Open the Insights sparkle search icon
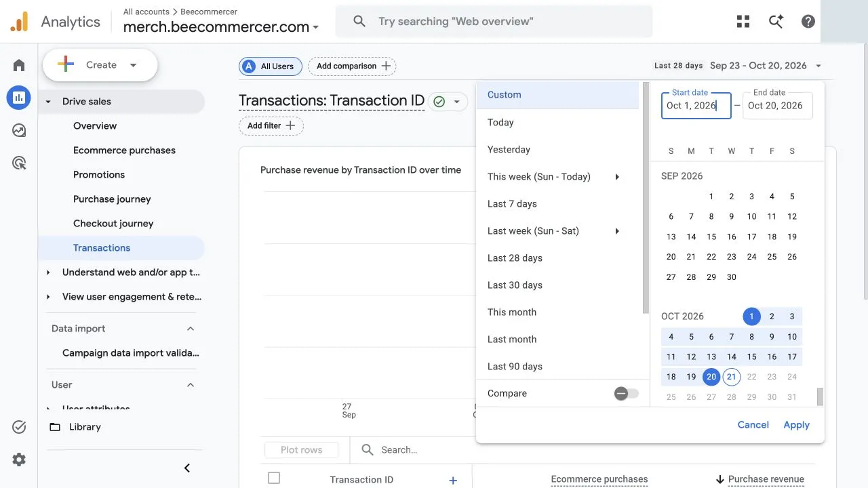Image resolution: width=868 pixels, height=488 pixels. pos(776,21)
